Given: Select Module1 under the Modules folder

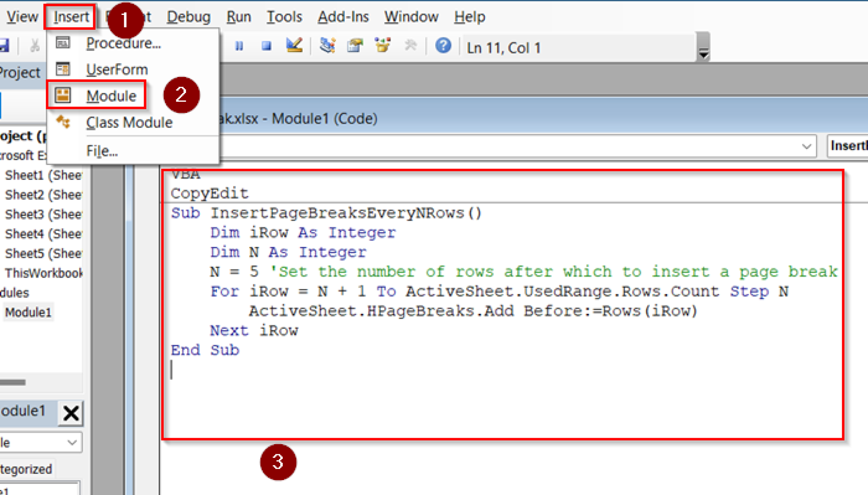Looking at the screenshot, I should [x=28, y=312].
